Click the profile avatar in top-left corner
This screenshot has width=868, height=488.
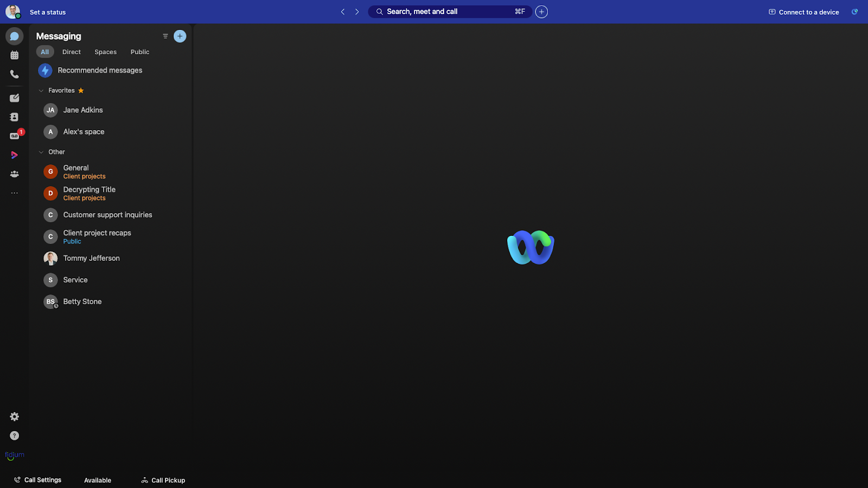pyautogui.click(x=13, y=12)
